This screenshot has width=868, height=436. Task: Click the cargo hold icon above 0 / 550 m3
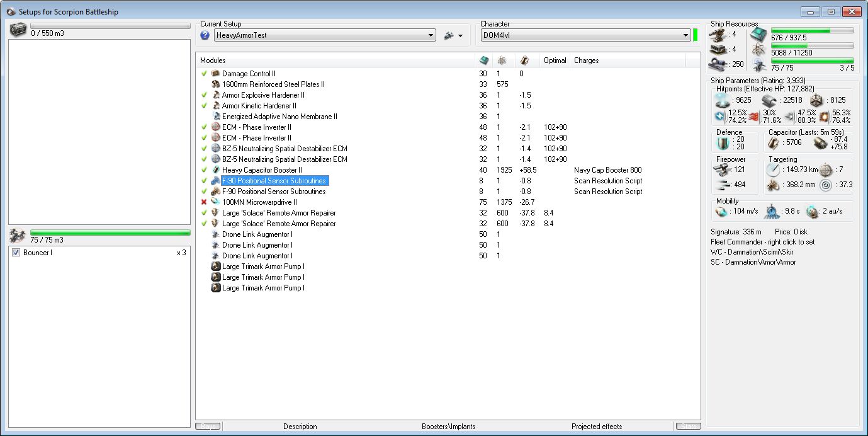coord(18,30)
